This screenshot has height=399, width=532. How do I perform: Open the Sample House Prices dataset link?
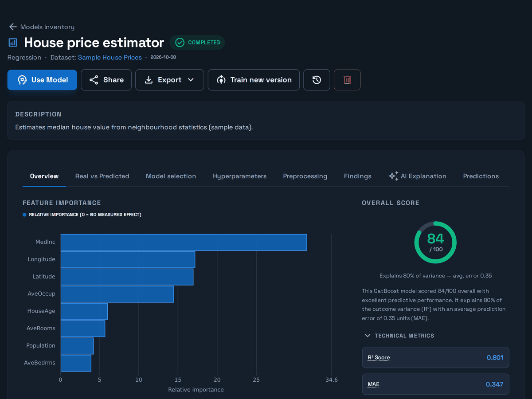coord(110,58)
